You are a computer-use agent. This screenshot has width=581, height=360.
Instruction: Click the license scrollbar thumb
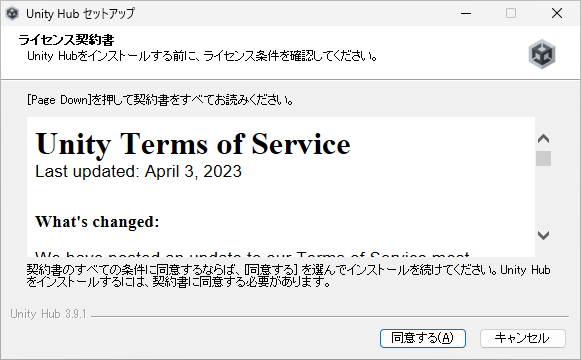[543, 159]
